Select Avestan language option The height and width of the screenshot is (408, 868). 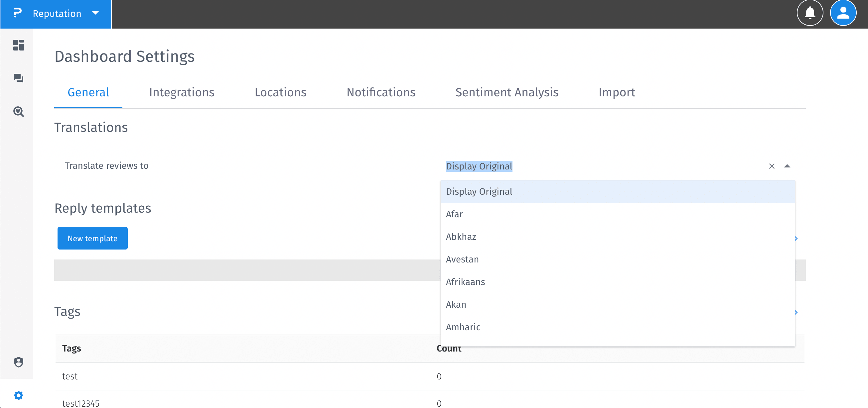pyautogui.click(x=617, y=259)
